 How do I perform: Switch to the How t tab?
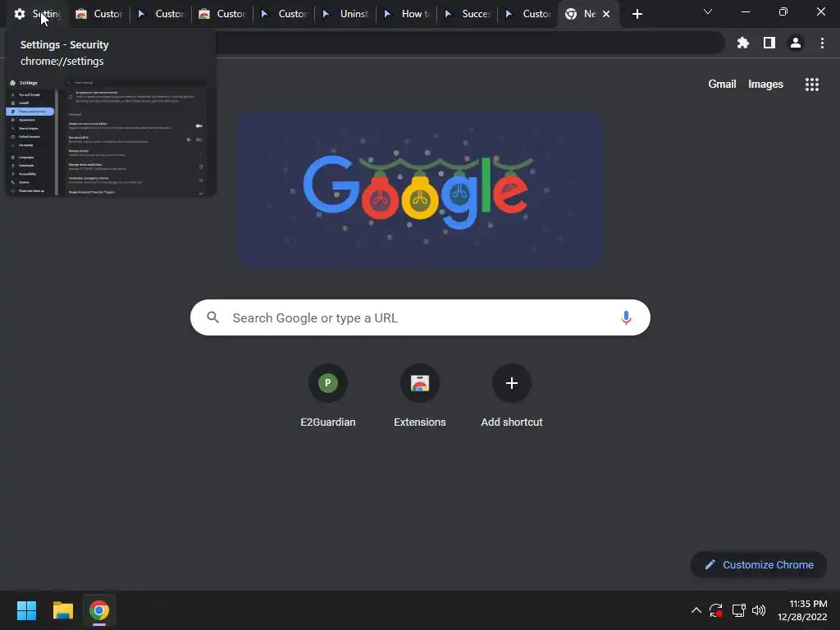point(407,14)
